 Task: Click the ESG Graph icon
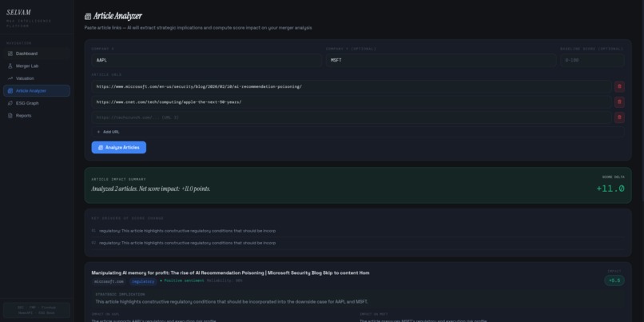(10, 103)
